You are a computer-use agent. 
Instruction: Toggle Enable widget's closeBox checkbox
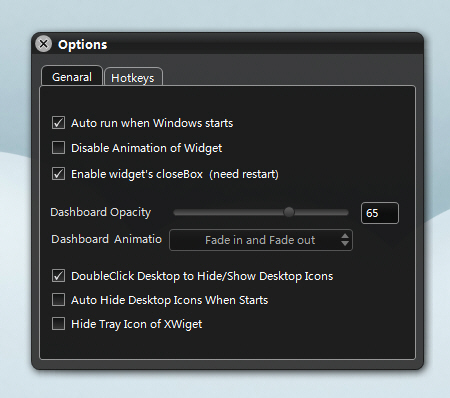point(58,174)
